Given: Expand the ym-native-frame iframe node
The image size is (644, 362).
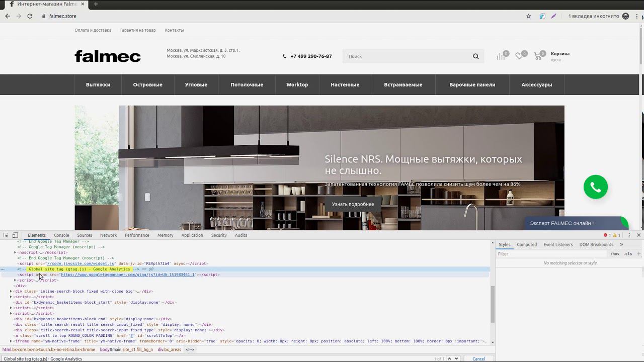Looking at the screenshot, I should (11, 341).
